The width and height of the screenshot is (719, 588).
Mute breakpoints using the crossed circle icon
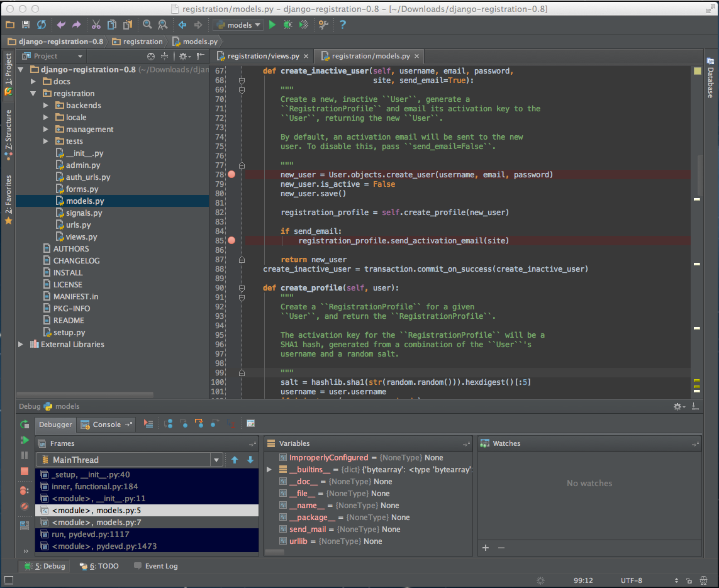click(25, 506)
